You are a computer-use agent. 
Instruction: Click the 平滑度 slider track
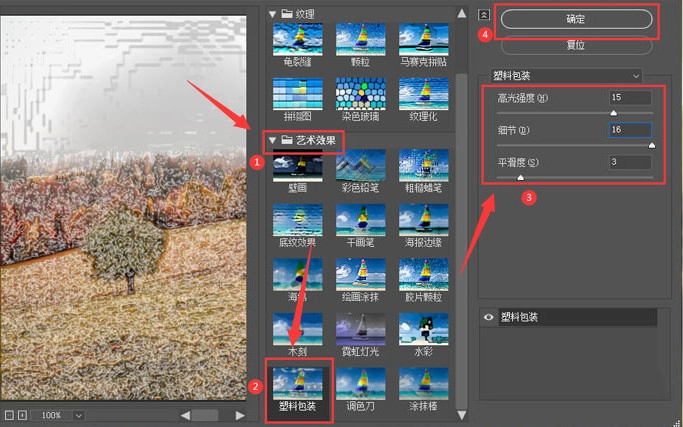[575, 176]
